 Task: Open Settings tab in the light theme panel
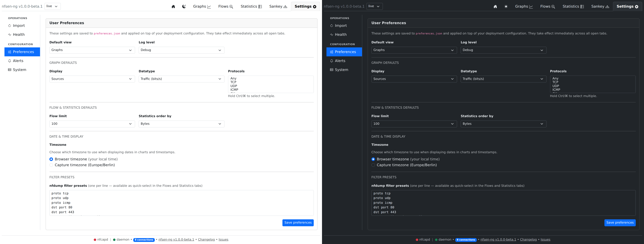305,7
